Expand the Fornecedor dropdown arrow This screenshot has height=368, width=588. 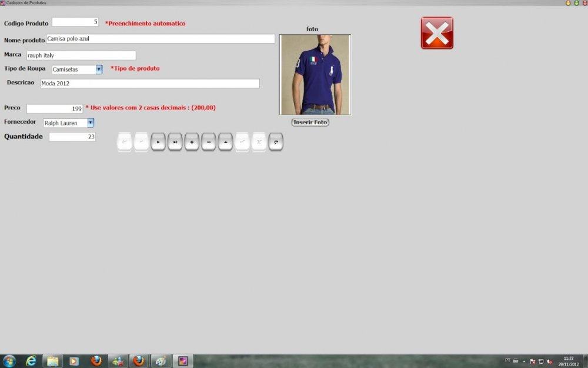point(91,123)
